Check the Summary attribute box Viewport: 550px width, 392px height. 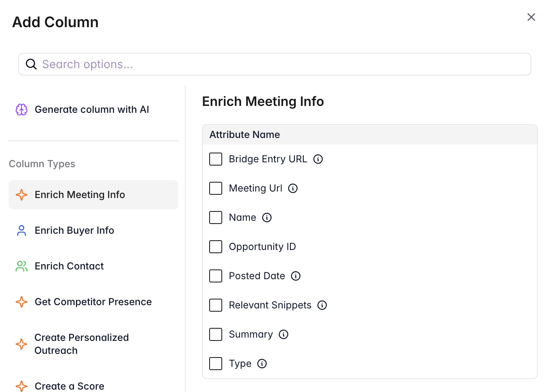[216, 334]
